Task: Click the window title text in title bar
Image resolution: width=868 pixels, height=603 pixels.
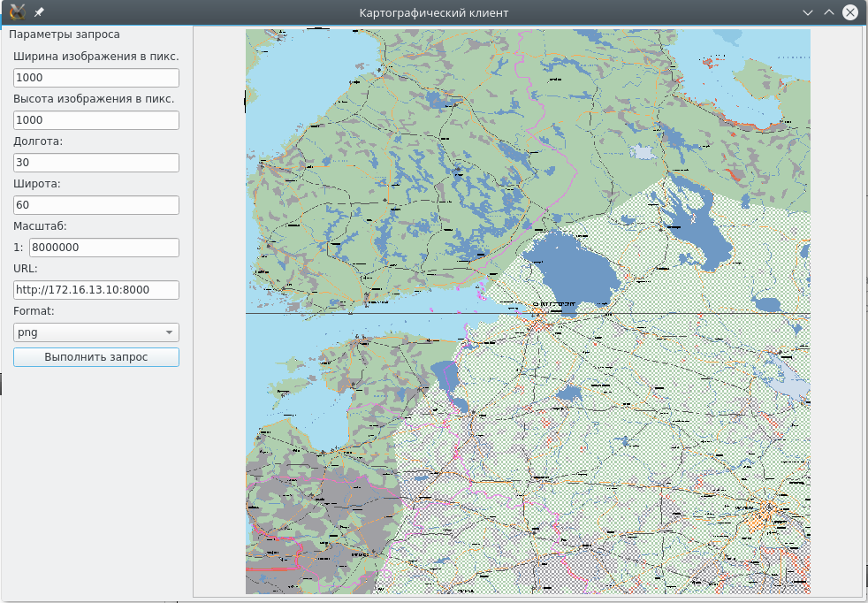Action: [433, 12]
